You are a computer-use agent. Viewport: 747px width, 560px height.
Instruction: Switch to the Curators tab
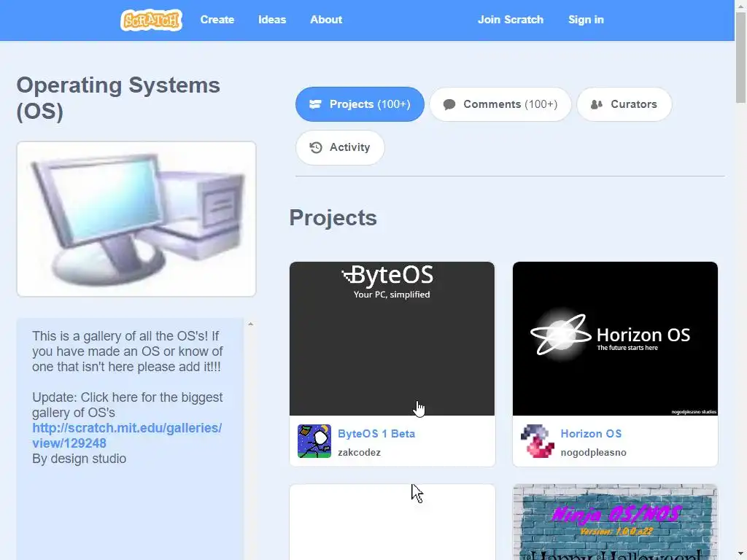pyautogui.click(x=624, y=104)
